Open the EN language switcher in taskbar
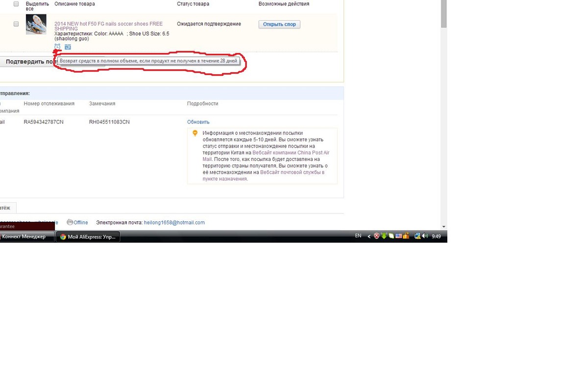588x368 pixels. pos(358,236)
